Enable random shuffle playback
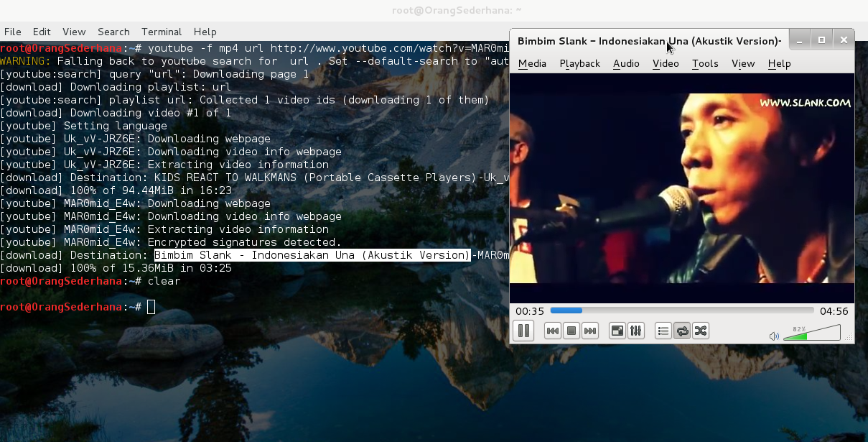 coord(700,331)
